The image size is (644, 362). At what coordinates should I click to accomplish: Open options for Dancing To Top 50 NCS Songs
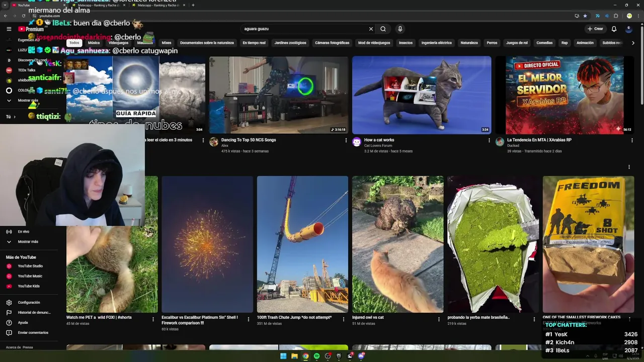point(346,140)
